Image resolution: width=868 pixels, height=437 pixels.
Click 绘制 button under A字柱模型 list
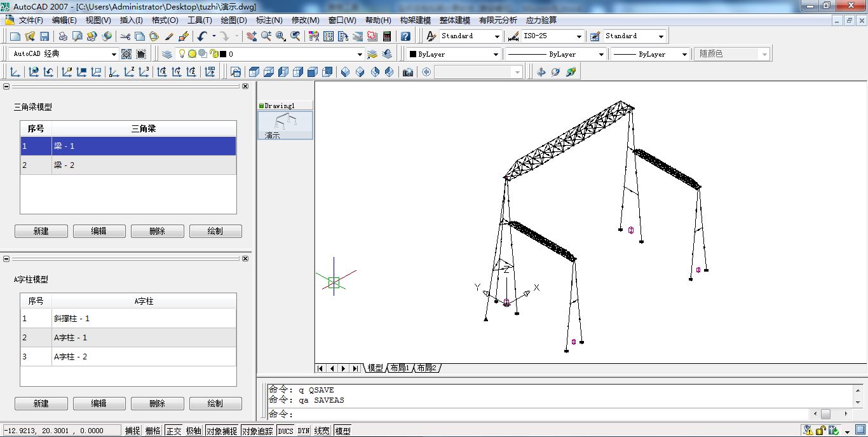pyautogui.click(x=215, y=403)
